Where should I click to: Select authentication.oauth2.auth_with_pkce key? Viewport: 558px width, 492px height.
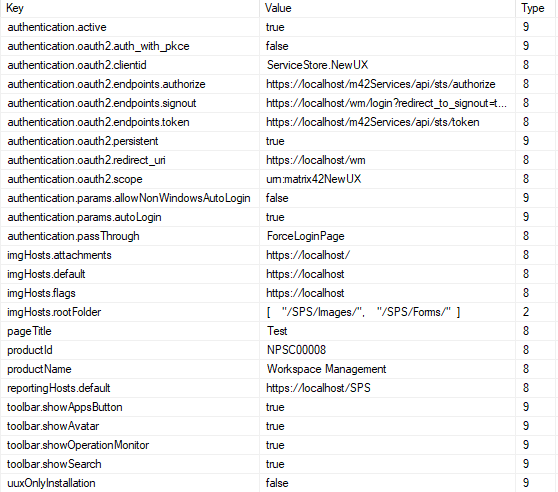point(98,46)
